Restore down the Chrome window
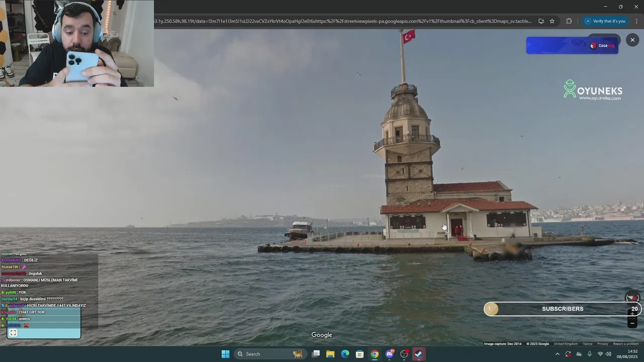Screen dimensions: 644x362 click(620, 7)
